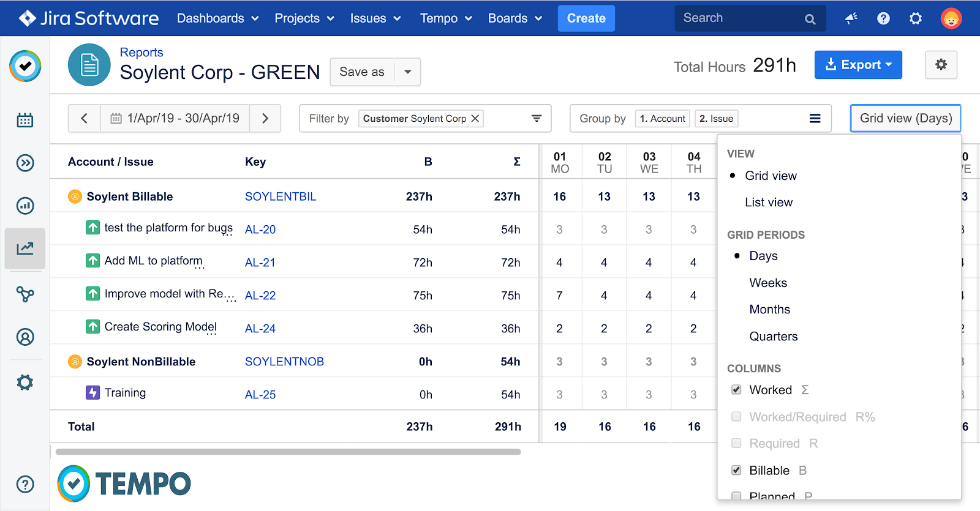Click the AL-21 story type icon

pyautogui.click(x=92, y=261)
